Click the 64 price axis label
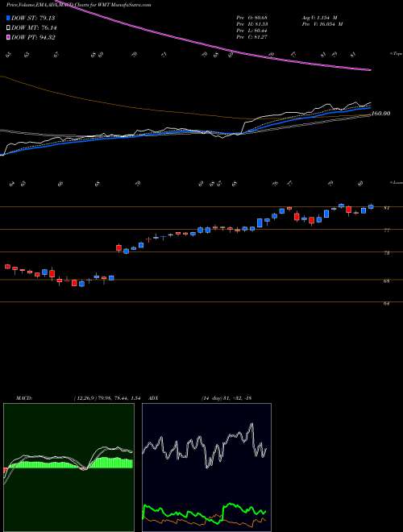The width and height of the screenshot is (403, 532). click(x=386, y=303)
